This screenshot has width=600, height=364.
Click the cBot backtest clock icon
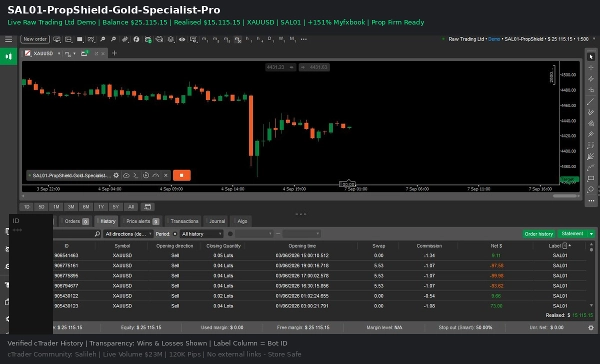coord(146,175)
